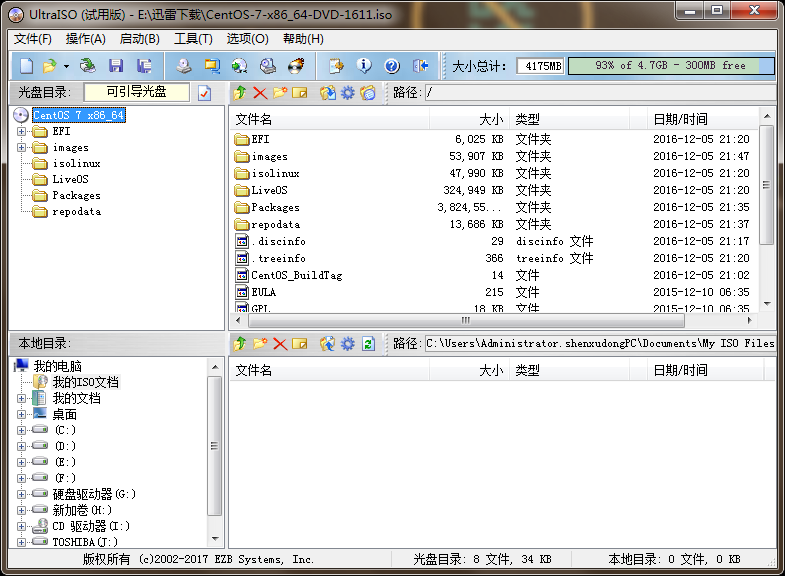Click the Save floppy disk icon
This screenshot has width=785, height=576.
coord(116,66)
